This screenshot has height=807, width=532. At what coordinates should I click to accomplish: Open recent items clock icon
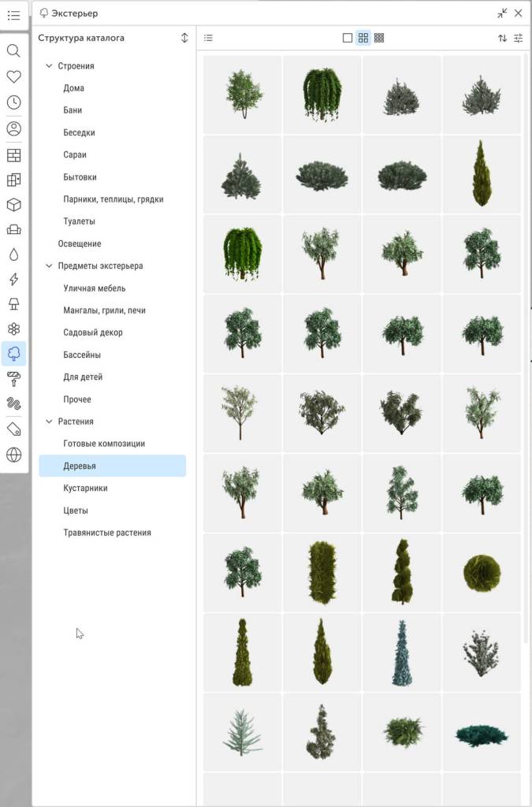coord(13,102)
